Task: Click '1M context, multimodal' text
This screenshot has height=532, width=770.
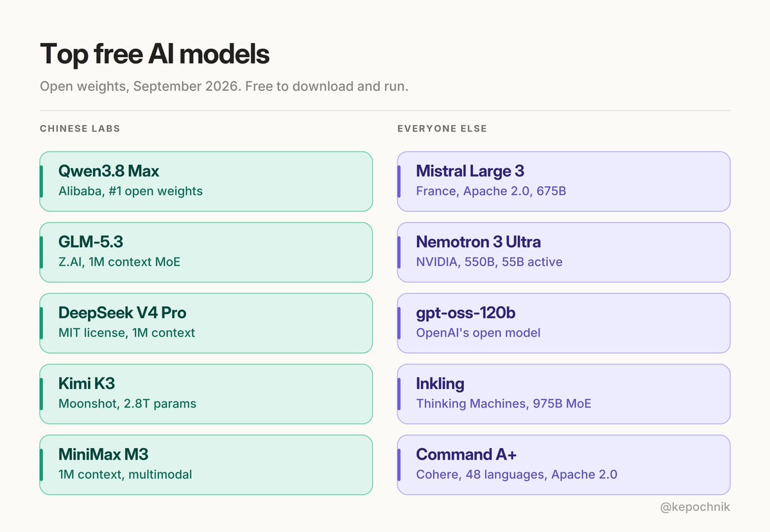Action: click(125, 475)
